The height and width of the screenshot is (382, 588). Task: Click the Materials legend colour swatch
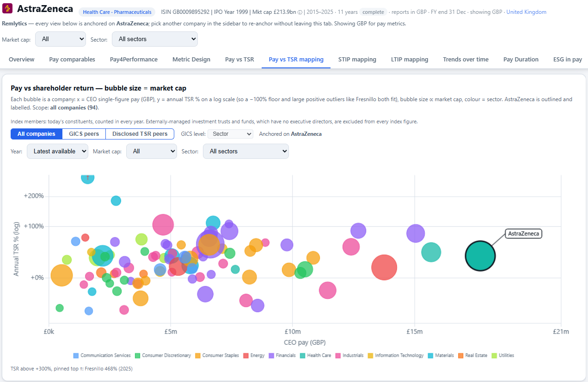pos(431,356)
